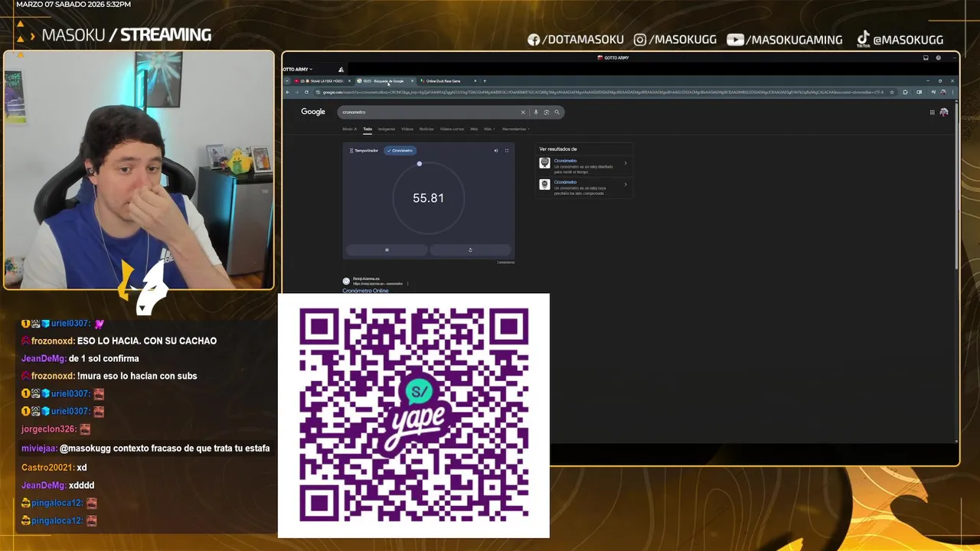Select the Cronómetro chip

click(x=400, y=151)
